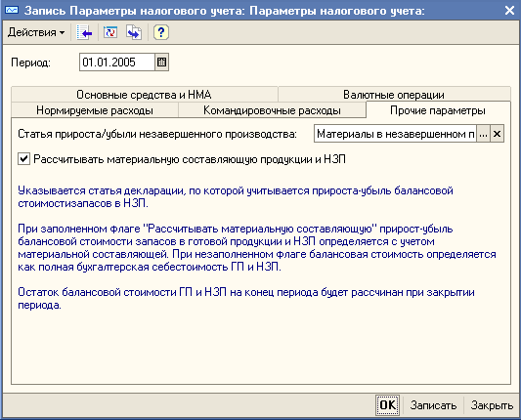Image resolution: width=521 pixels, height=420 pixels.
Task: Click the Закрыть button
Action: pos(492,405)
